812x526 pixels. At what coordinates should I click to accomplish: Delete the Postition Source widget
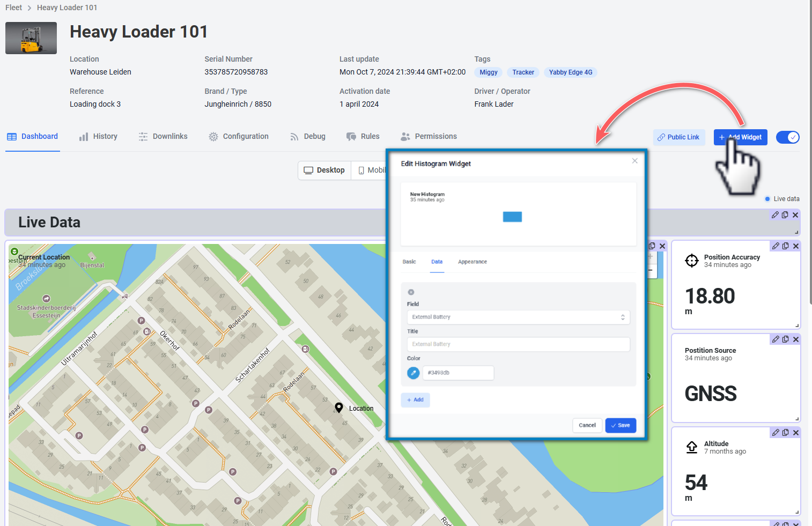click(796, 339)
